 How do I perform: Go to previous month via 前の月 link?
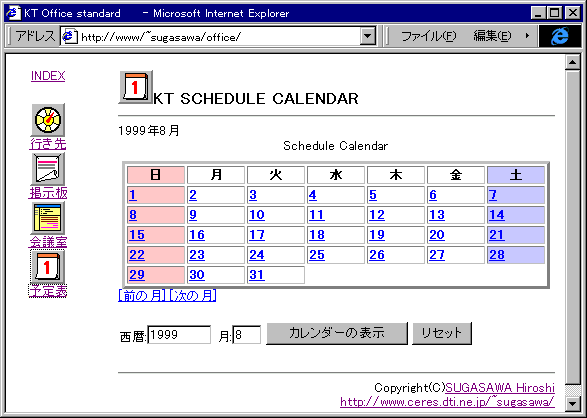click(142, 296)
